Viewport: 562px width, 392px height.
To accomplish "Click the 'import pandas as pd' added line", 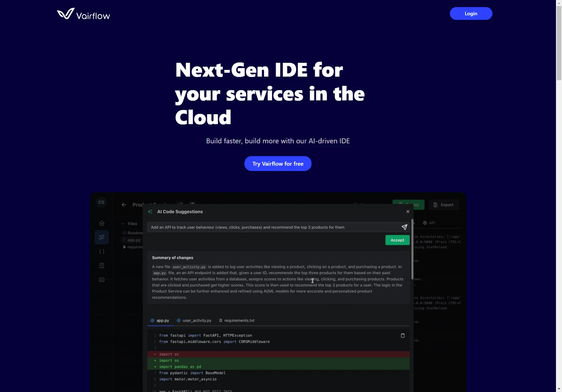I will tap(279, 367).
